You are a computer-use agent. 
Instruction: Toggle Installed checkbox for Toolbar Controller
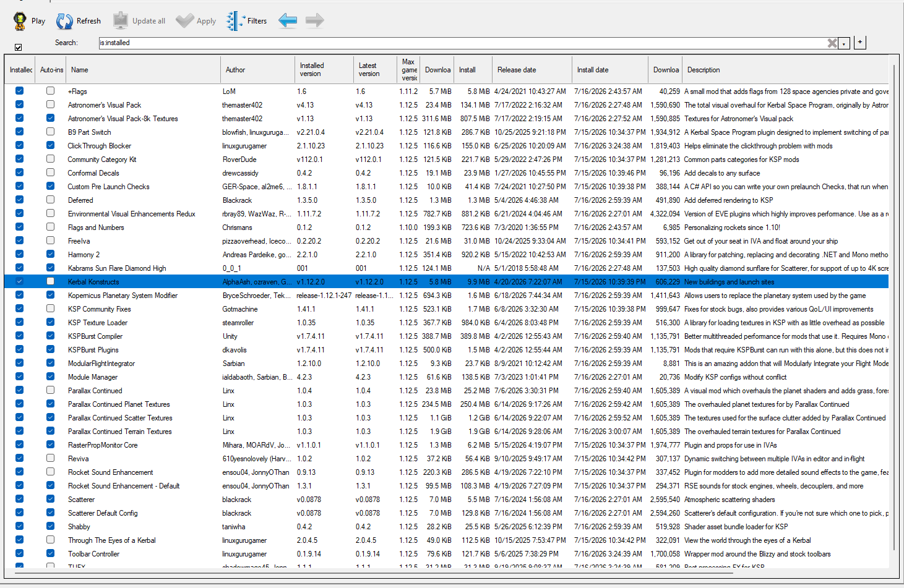click(x=19, y=553)
